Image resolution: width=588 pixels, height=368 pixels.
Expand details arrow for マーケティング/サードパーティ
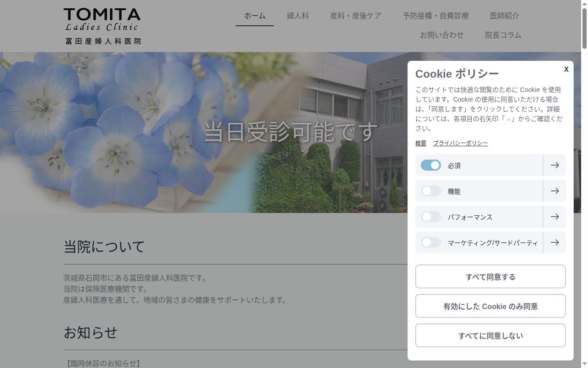pos(554,242)
